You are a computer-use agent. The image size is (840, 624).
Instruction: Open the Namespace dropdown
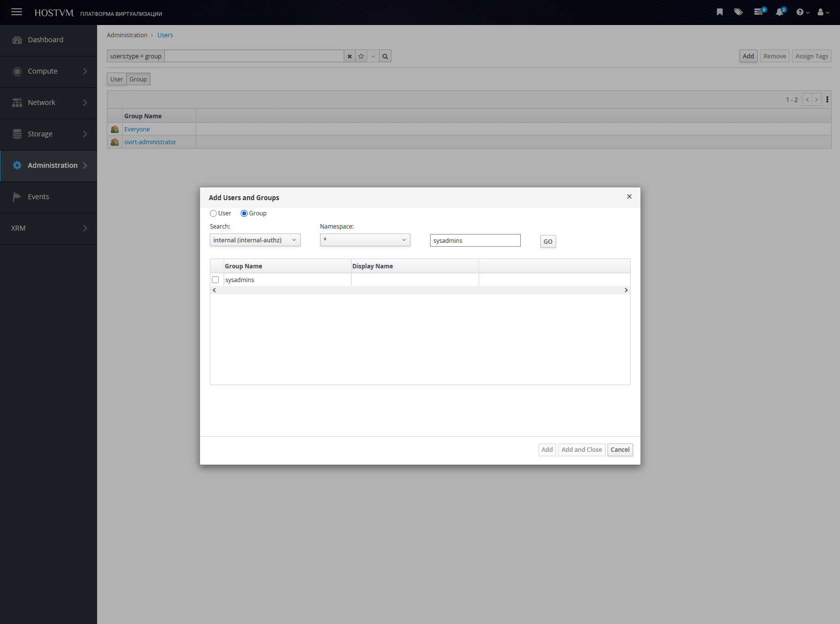(x=365, y=240)
